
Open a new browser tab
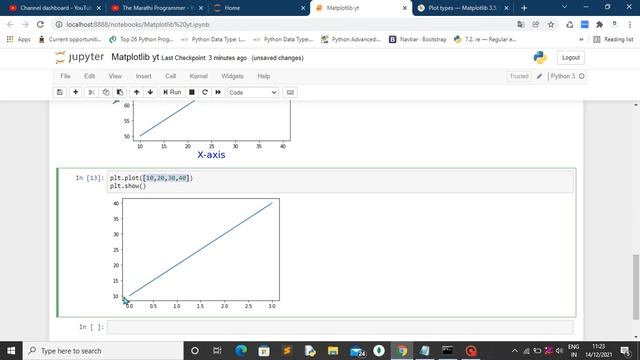[524, 8]
